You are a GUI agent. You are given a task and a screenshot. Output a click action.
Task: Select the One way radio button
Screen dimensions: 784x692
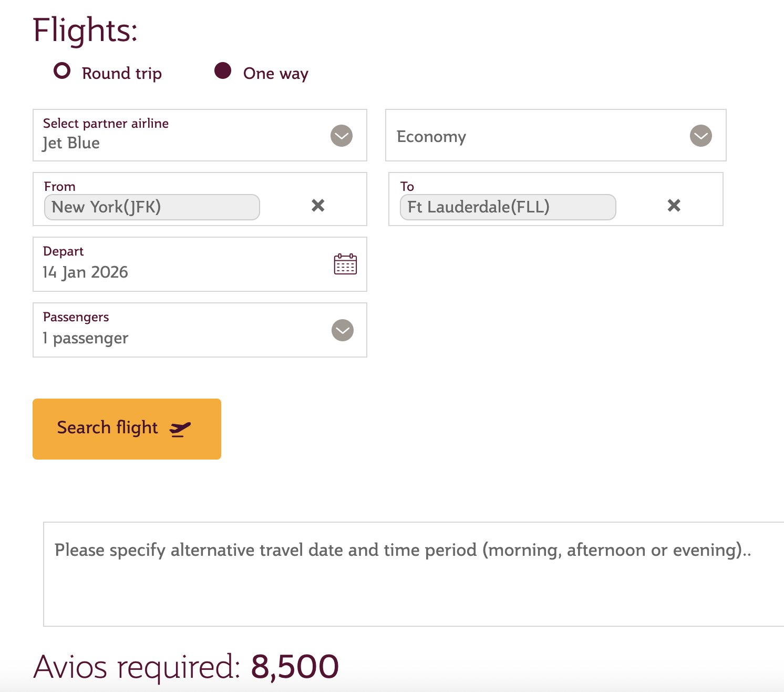(223, 70)
